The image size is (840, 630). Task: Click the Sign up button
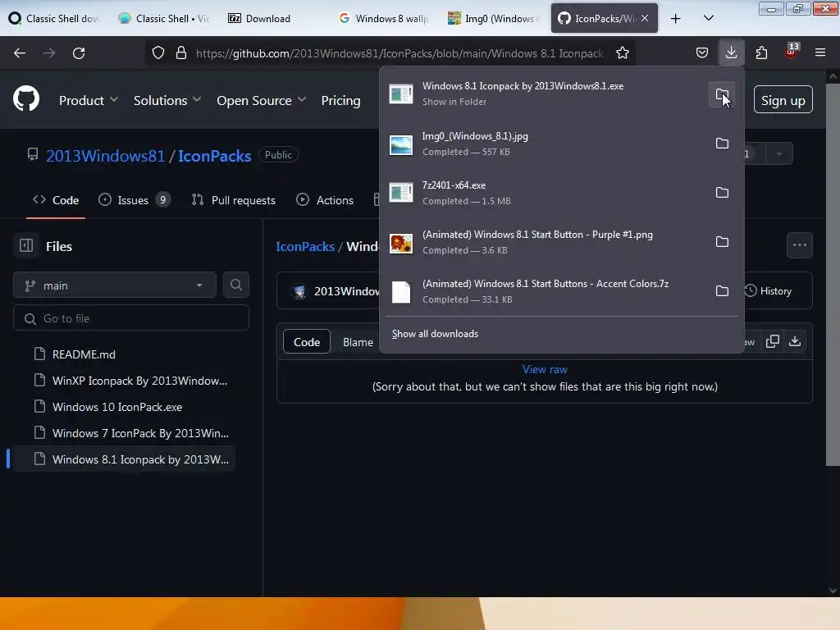[783, 100]
